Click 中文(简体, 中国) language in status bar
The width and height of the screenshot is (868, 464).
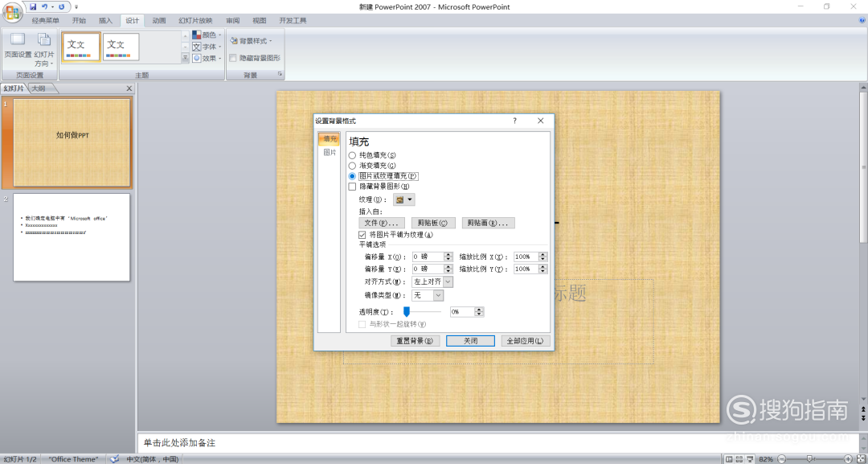click(x=152, y=459)
